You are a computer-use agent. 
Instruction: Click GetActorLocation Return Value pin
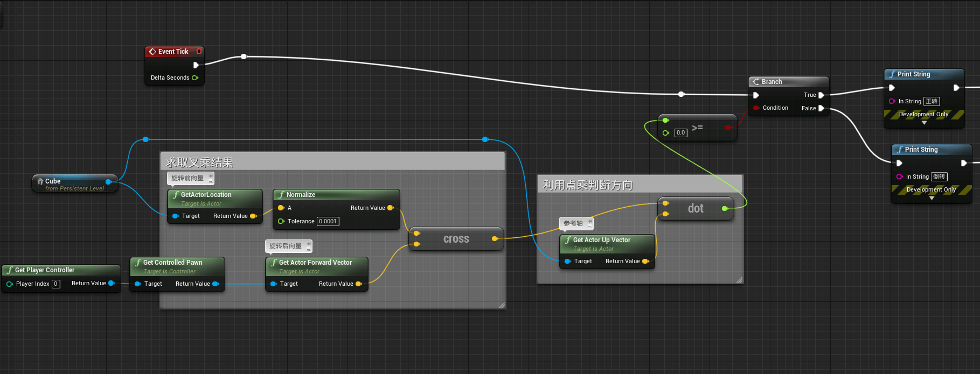tap(253, 216)
